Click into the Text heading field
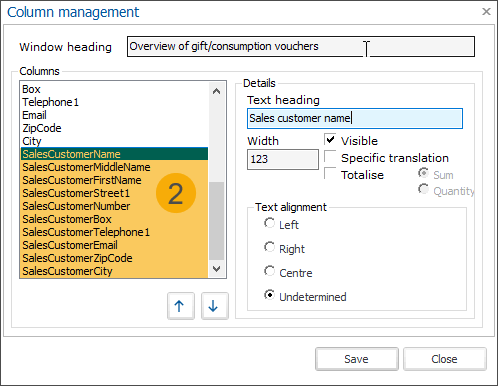 point(355,118)
